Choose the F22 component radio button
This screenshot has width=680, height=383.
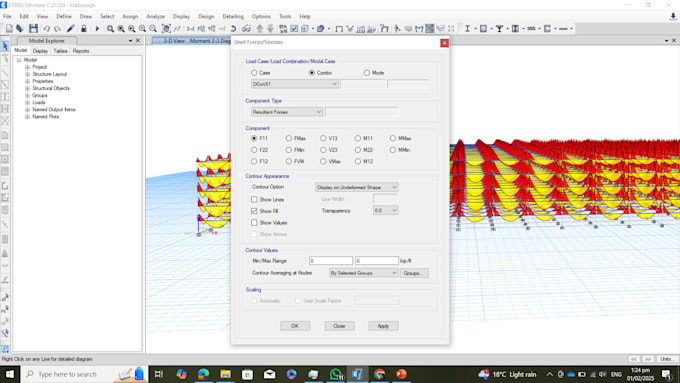click(254, 150)
